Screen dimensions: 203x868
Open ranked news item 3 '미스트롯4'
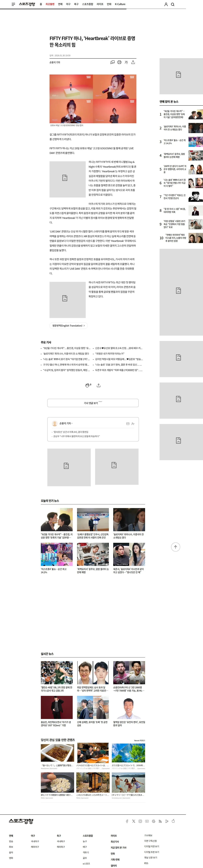click(x=175, y=142)
